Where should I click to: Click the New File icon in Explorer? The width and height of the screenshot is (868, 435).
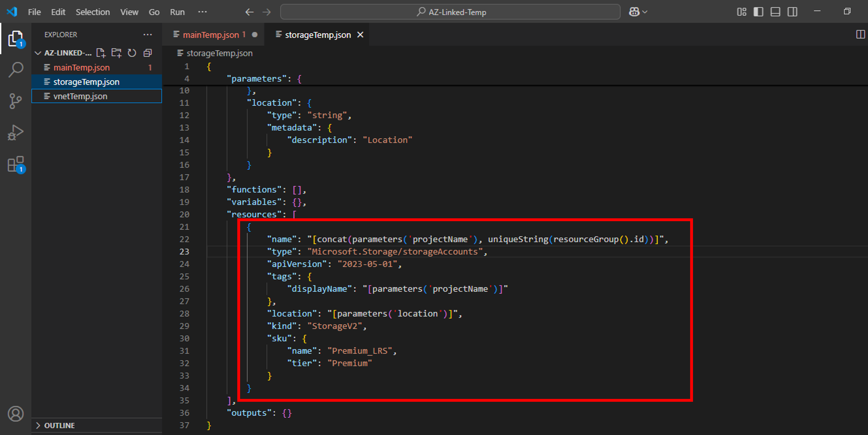pyautogui.click(x=100, y=53)
